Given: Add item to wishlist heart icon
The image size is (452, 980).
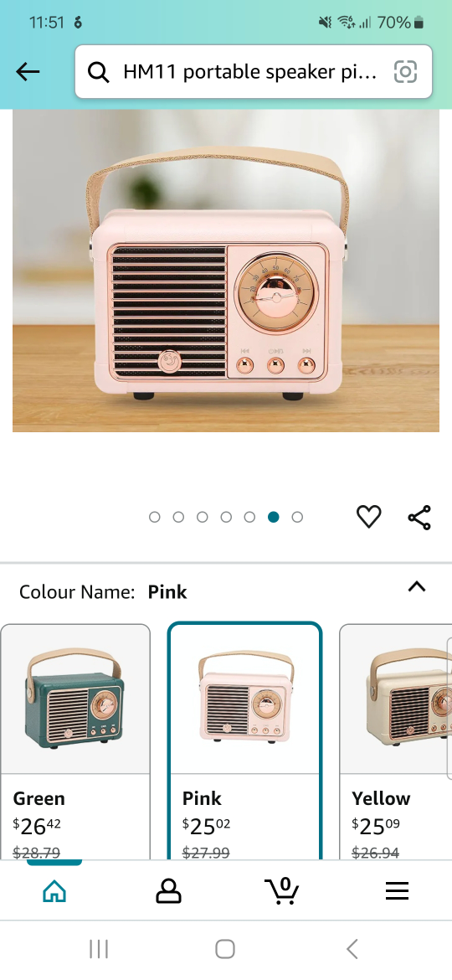Looking at the screenshot, I should click(x=369, y=517).
